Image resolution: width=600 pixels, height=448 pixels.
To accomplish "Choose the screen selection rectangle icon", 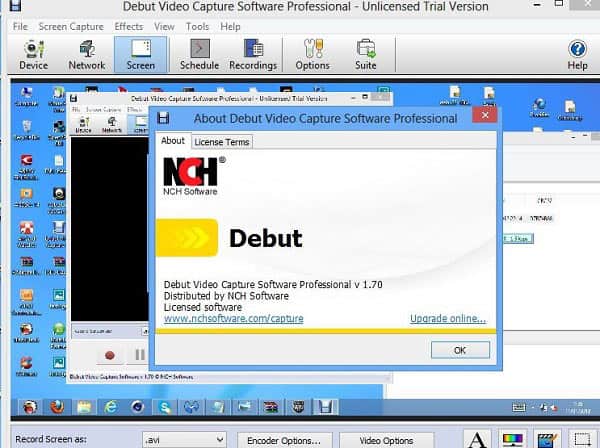I will click(582, 439).
